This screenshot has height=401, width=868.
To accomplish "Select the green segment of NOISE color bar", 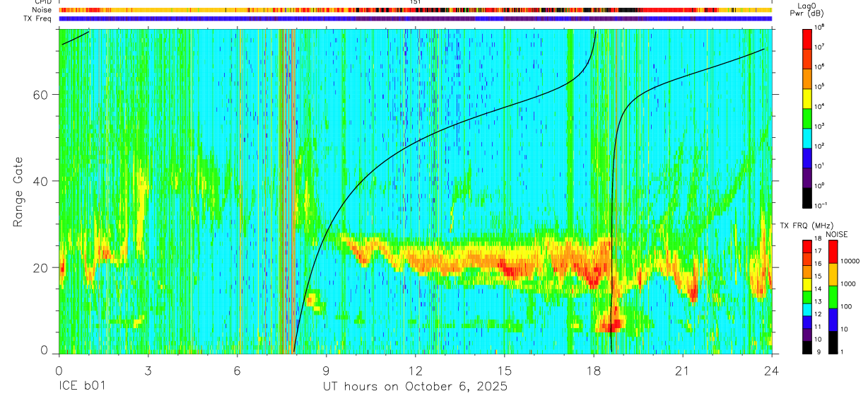I will (833, 297).
